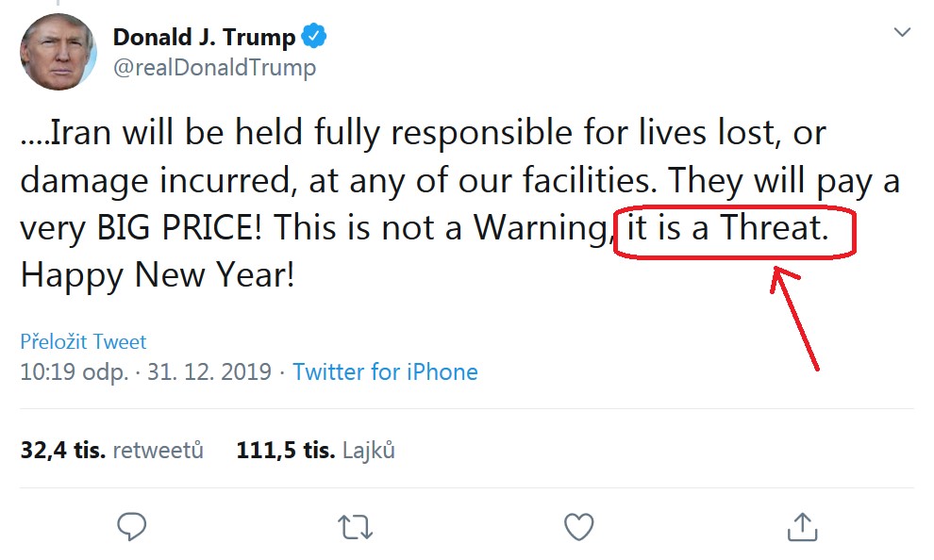Click the red hand-drawn arrow

(795, 316)
